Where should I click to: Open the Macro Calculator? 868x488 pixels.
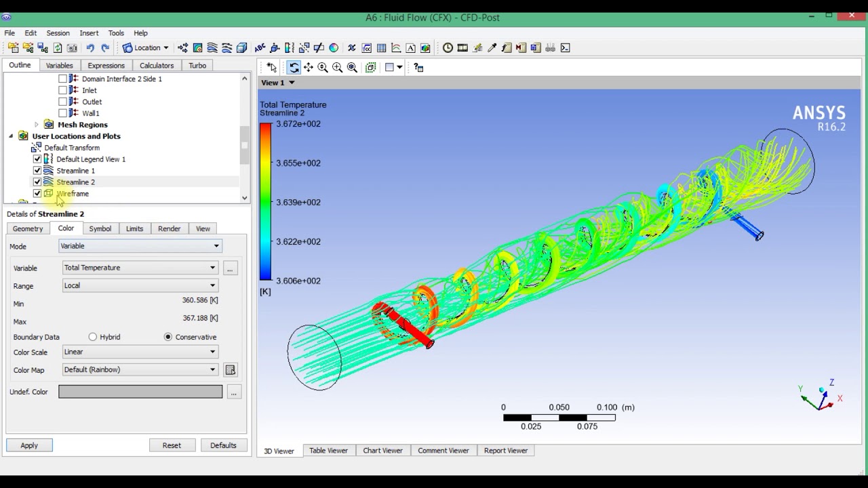tap(521, 48)
